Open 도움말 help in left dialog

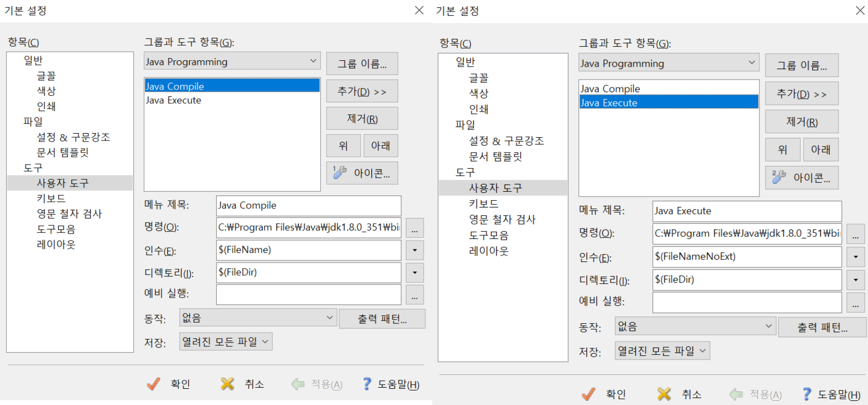[391, 385]
